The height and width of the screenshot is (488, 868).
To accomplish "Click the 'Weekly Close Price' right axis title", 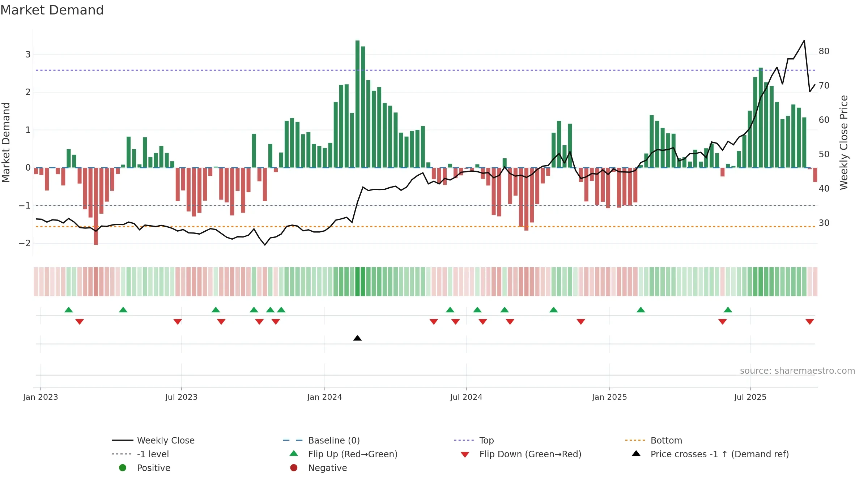I will (844, 142).
